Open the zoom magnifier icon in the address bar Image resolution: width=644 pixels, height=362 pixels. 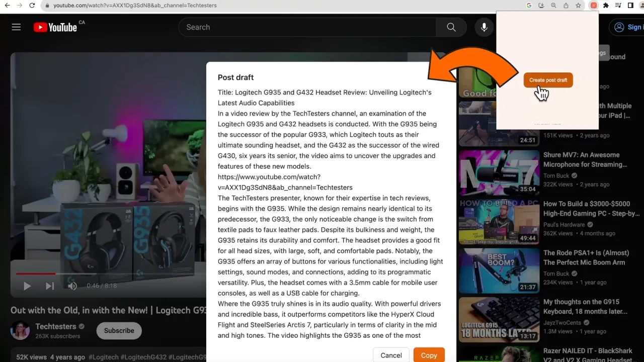(x=553, y=6)
